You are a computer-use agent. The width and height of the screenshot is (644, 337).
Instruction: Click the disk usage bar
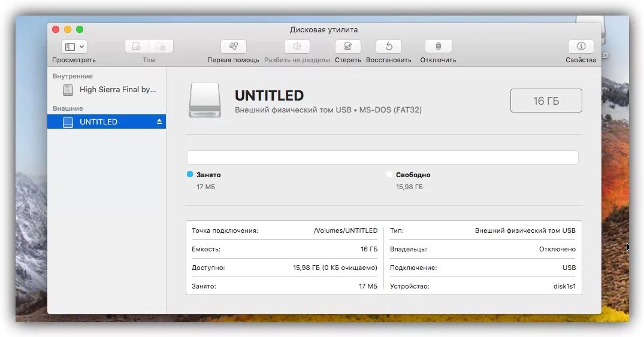pos(383,157)
